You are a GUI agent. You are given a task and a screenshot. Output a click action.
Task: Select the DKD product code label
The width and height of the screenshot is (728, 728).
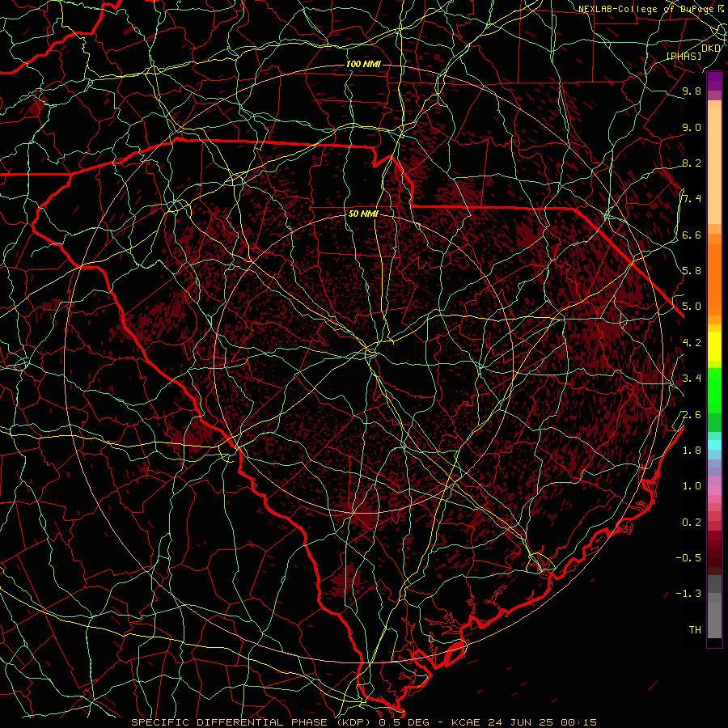click(x=711, y=48)
